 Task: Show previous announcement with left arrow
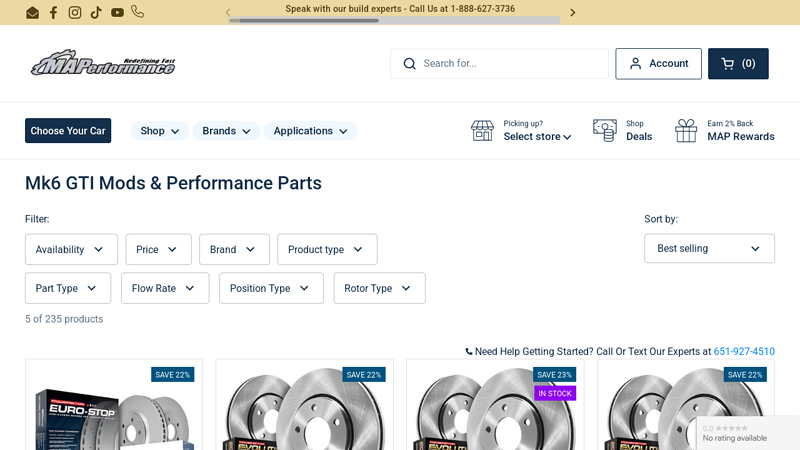pyautogui.click(x=228, y=13)
